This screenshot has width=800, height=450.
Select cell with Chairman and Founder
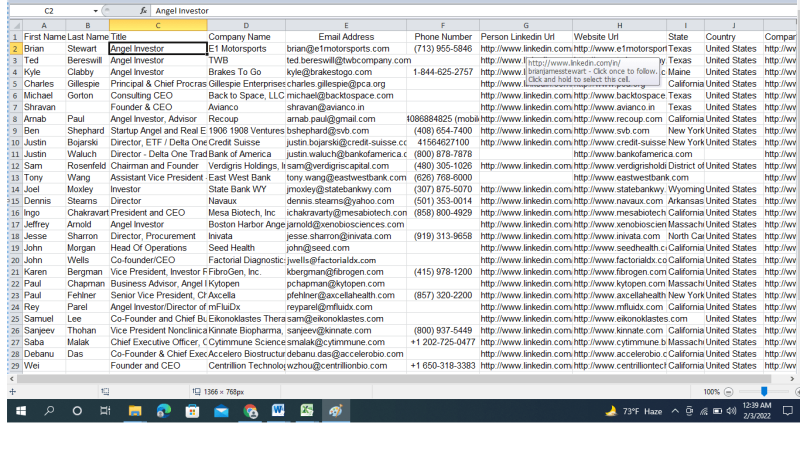[x=158, y=166]
